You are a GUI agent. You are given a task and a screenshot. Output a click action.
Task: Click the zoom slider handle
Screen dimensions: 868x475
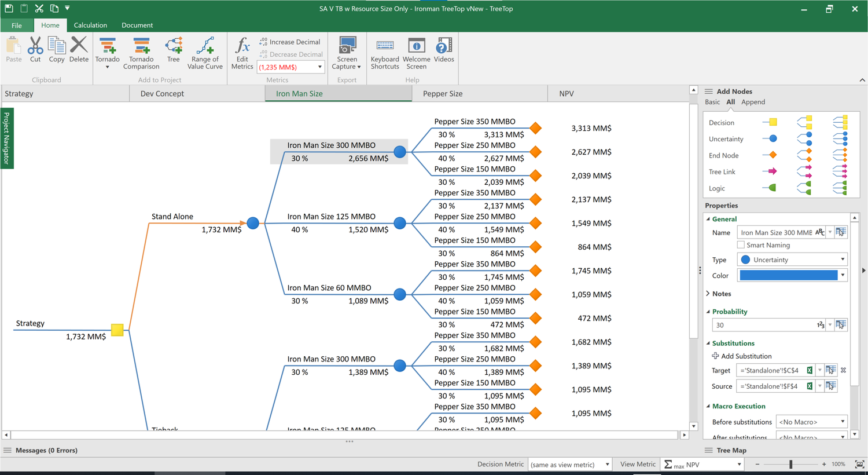click(790, 465)
